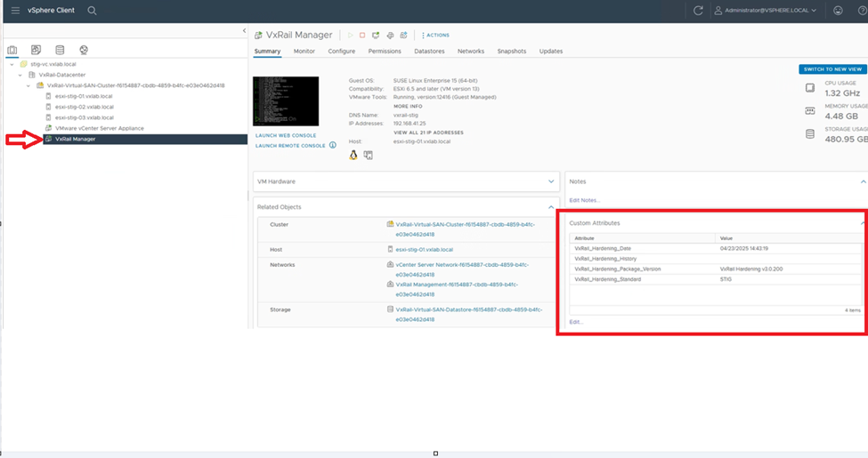Viewport: 868px width, 458px height.
Task: Collapse the Notes panel
Action: click(x=863, y=181)
